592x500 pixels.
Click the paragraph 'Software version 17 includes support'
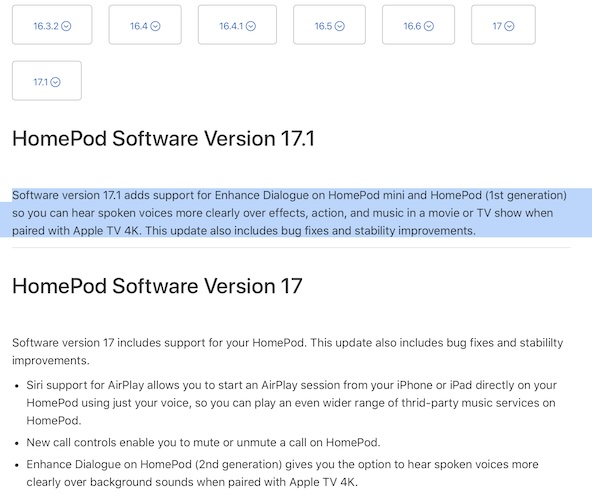(287, 351)
